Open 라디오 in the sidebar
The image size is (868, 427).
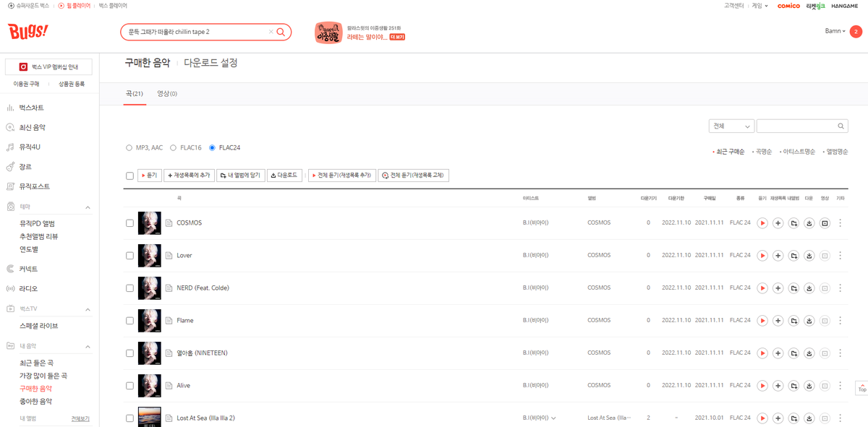(28, 289)
